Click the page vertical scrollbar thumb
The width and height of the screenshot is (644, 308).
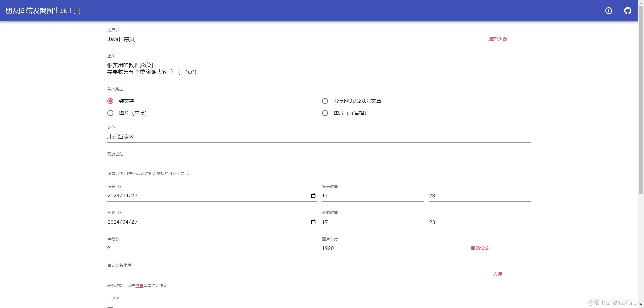pos(641,101)
